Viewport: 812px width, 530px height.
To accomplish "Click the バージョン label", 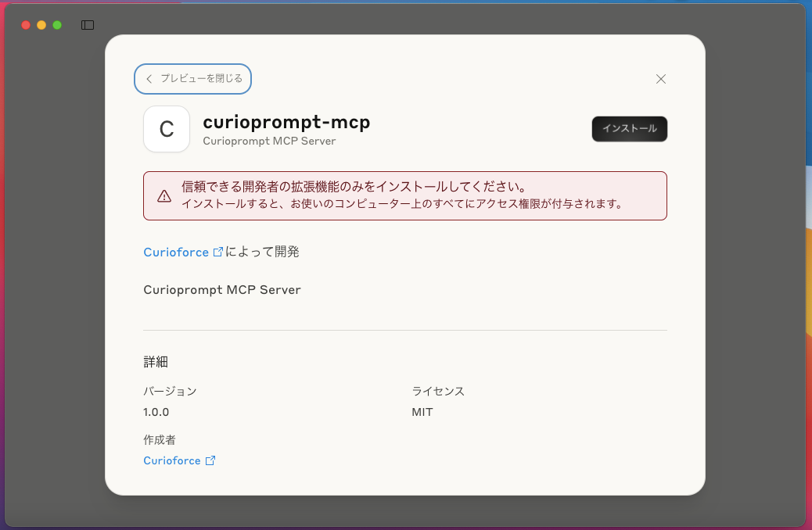I will pos(170,392).
